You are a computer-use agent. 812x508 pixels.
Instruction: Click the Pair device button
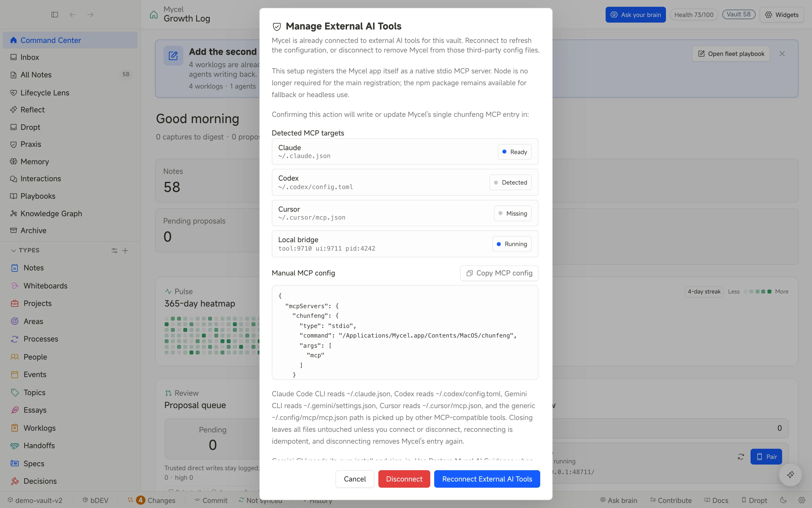766,457
